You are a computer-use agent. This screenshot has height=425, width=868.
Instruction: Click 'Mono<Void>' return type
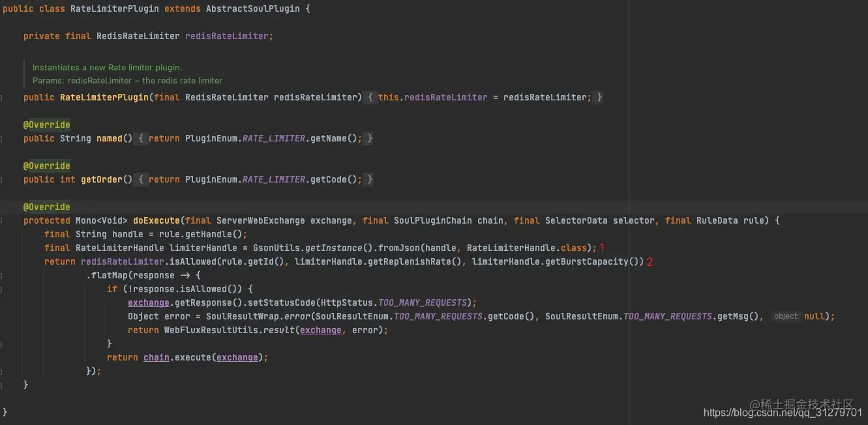[x=102, y=220]
